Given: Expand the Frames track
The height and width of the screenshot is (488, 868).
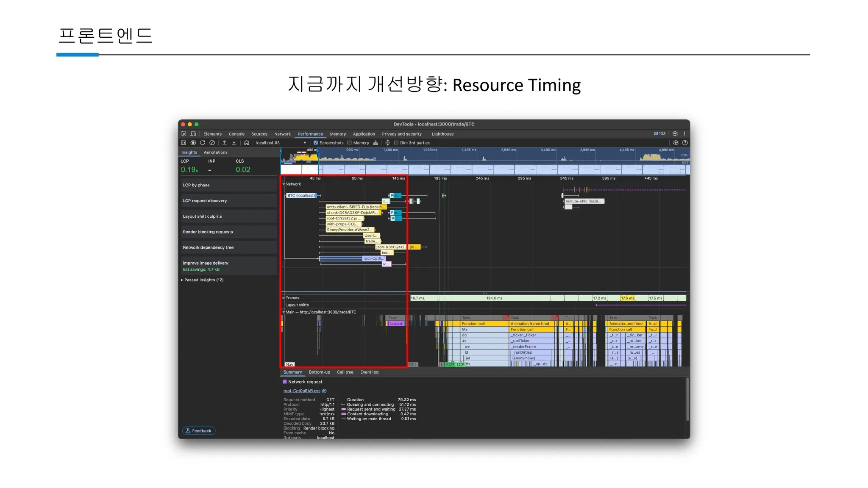Looking at the screenshot, I should point(284,298).
